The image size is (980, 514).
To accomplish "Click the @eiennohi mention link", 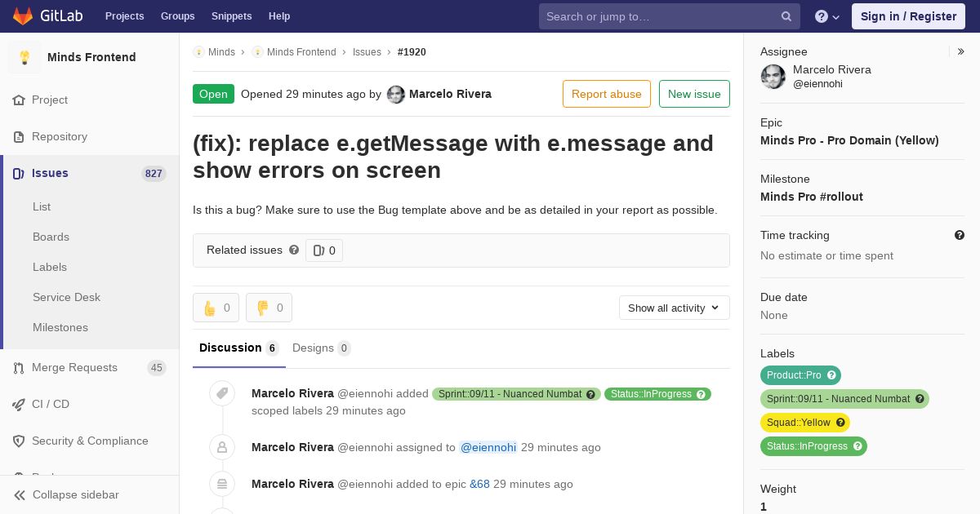I will [488, 447].
